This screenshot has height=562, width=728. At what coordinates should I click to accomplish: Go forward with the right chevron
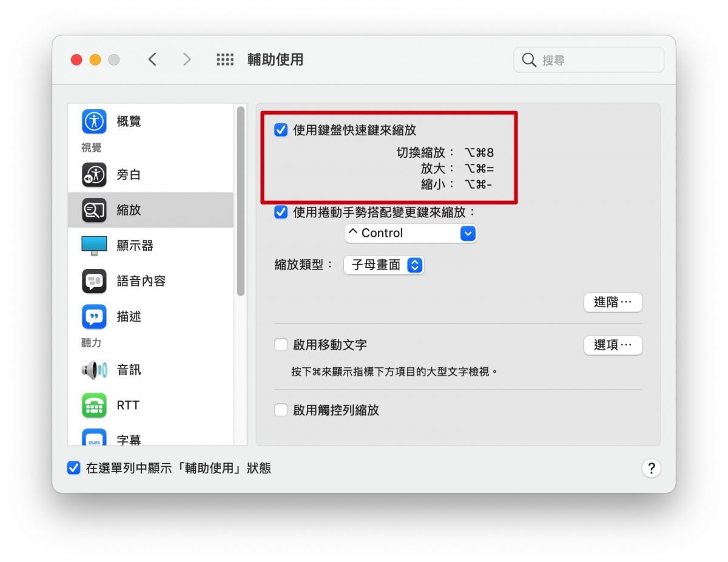coord(187,59)
